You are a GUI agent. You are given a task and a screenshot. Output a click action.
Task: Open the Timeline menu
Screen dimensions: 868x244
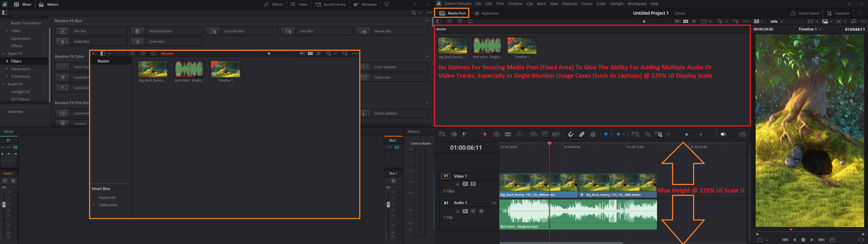click(x=515, y=3)
